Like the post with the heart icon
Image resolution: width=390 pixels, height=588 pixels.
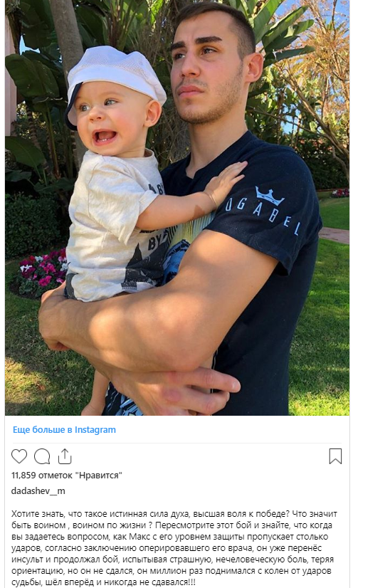pyautogui.click(x=19, y=456)
